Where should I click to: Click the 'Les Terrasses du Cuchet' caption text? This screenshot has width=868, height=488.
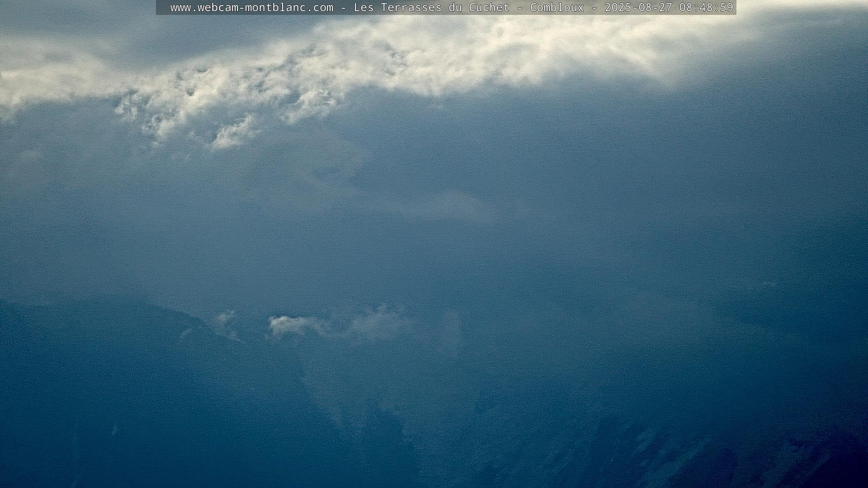click(431, 7)
